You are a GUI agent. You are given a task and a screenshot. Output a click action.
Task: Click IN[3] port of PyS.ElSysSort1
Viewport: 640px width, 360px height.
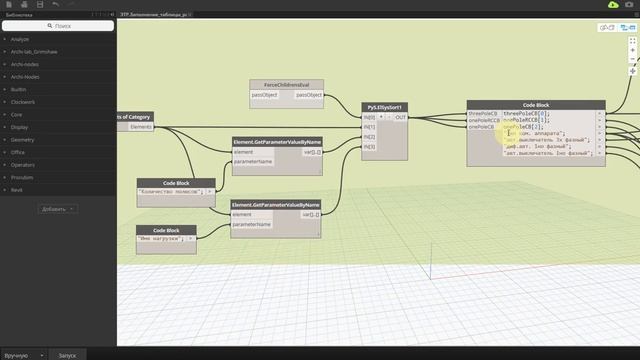pyautogui.click(x=369, y=147)
